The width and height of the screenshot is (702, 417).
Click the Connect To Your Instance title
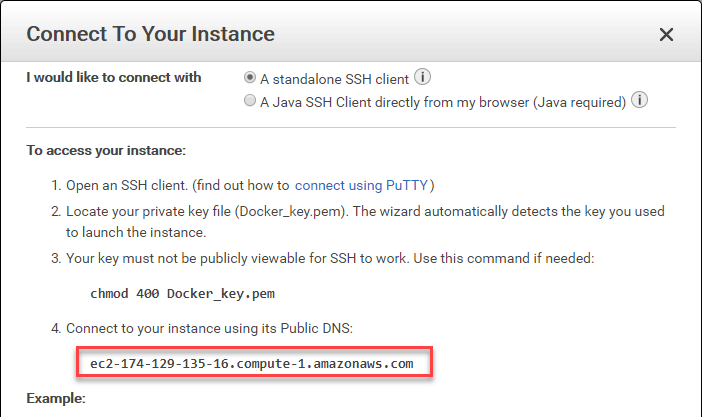(x=150, y=34)
